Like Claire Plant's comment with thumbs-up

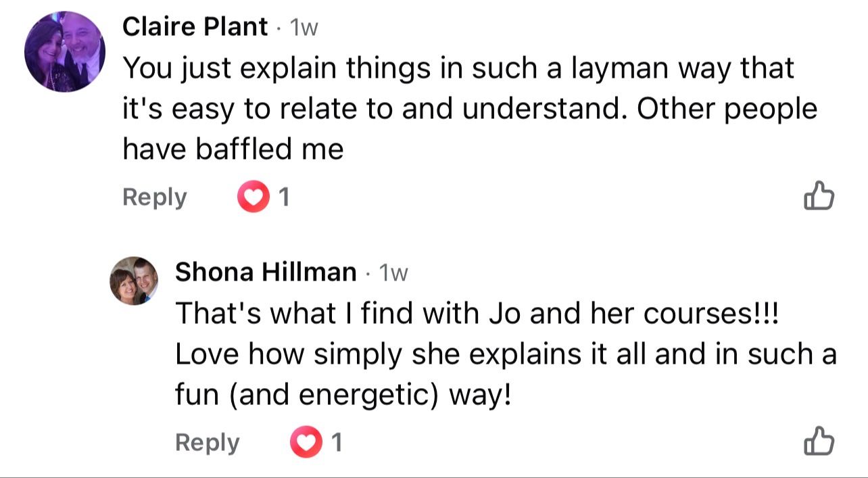point(819,197)
